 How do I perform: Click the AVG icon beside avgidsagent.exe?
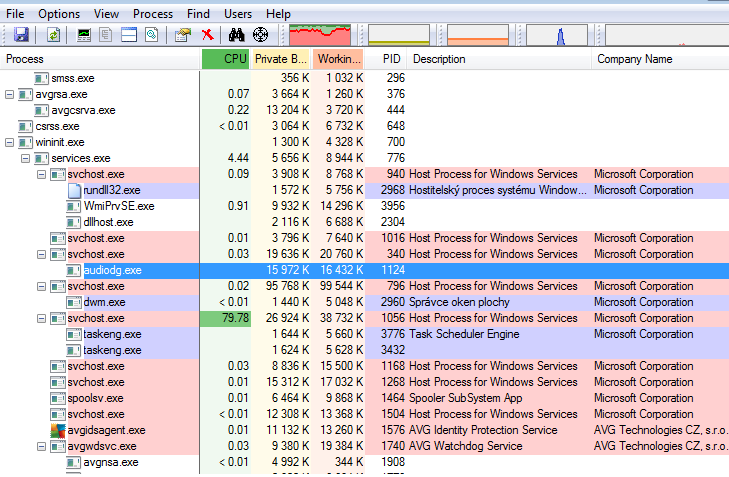(58, 430)
